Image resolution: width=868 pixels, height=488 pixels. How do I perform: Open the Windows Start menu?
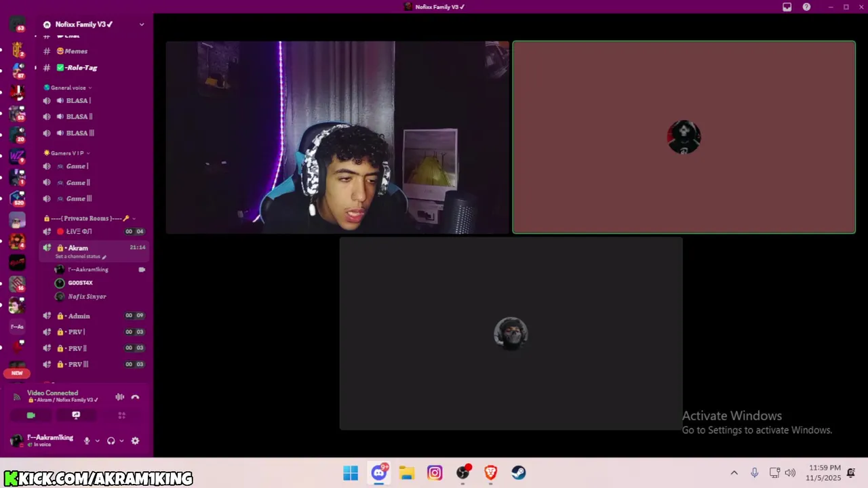point(351,473)
